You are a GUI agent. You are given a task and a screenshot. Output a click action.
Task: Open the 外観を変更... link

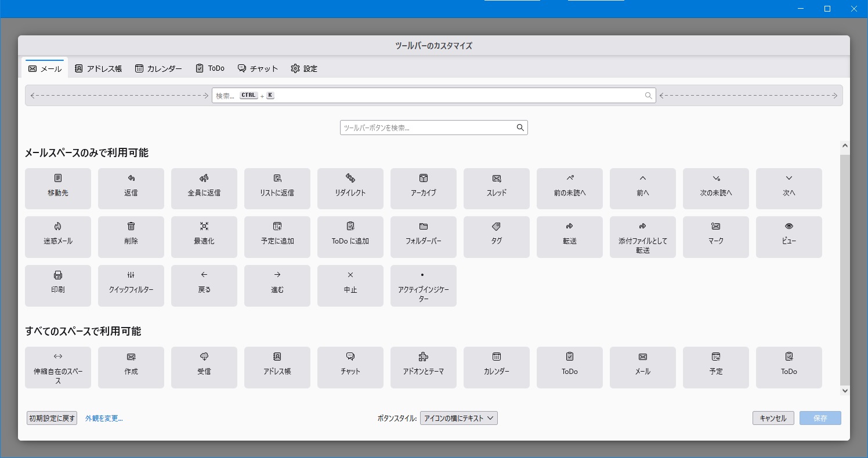pyautogui.click(x=104, y=418)
